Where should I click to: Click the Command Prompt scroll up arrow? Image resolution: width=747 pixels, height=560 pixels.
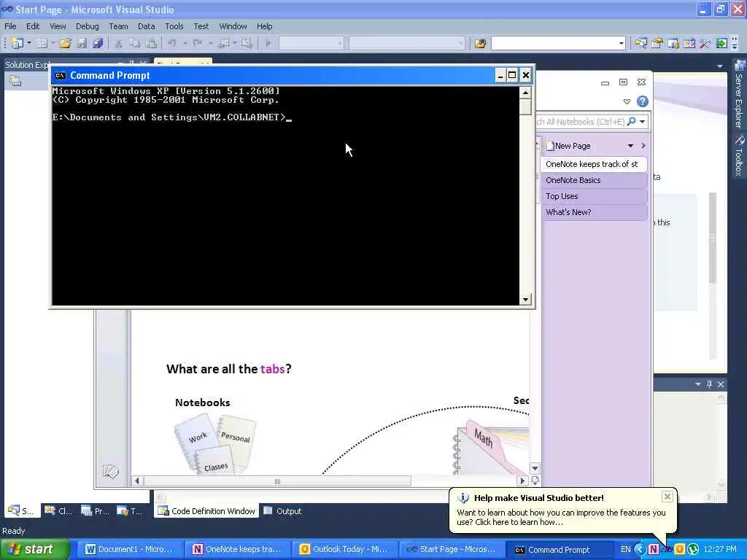(x=525, y=93)
